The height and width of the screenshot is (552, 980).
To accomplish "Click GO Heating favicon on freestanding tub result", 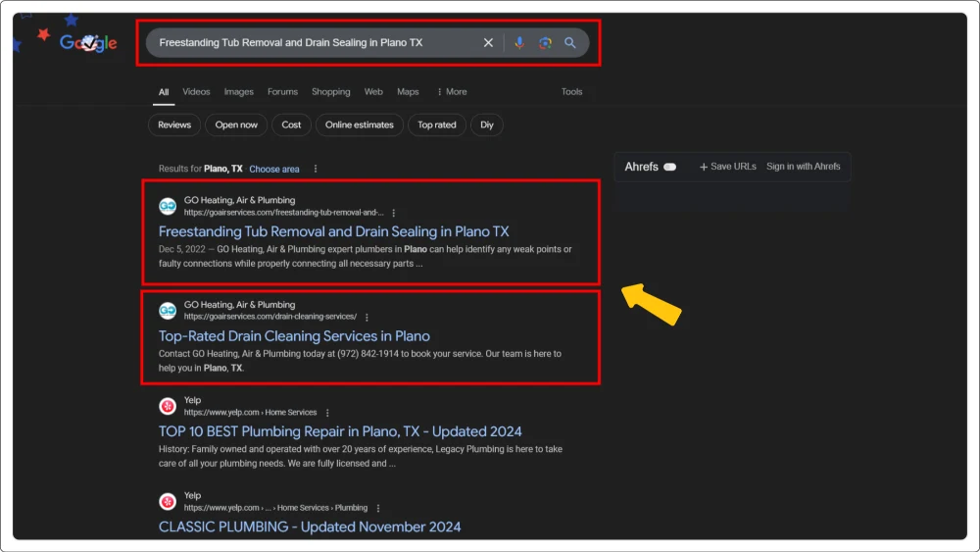I will pos(168,206).
